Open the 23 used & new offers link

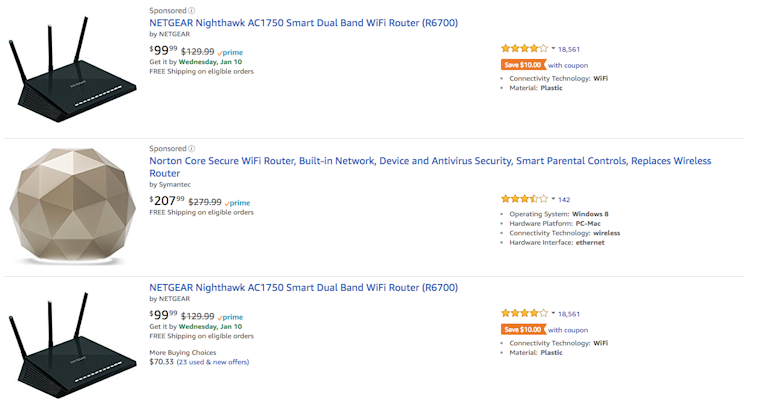click(x=213, y=362)
